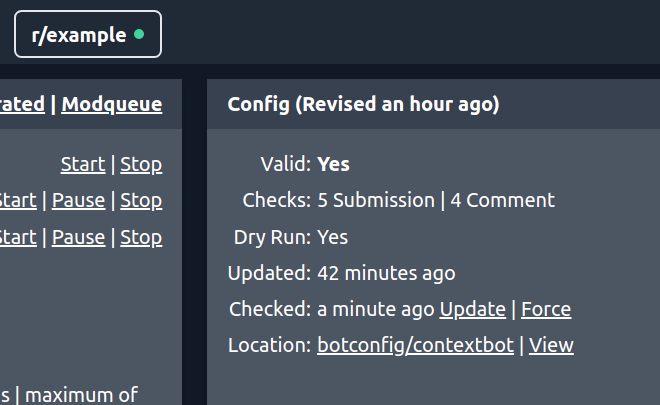Click the bold Valid Yes value
The height and width of the screenshot is (405, 660).
(334, 164)
